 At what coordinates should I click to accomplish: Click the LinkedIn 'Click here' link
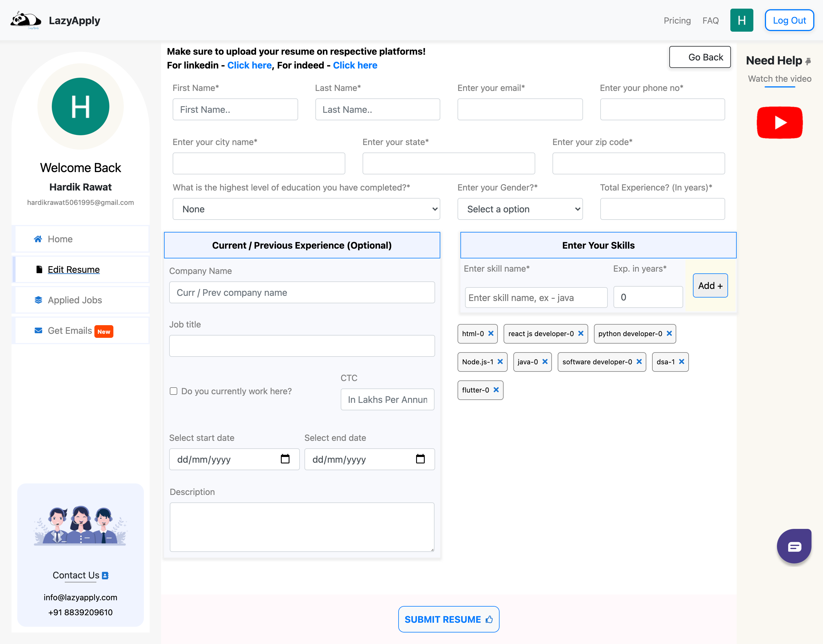(249, 65)
